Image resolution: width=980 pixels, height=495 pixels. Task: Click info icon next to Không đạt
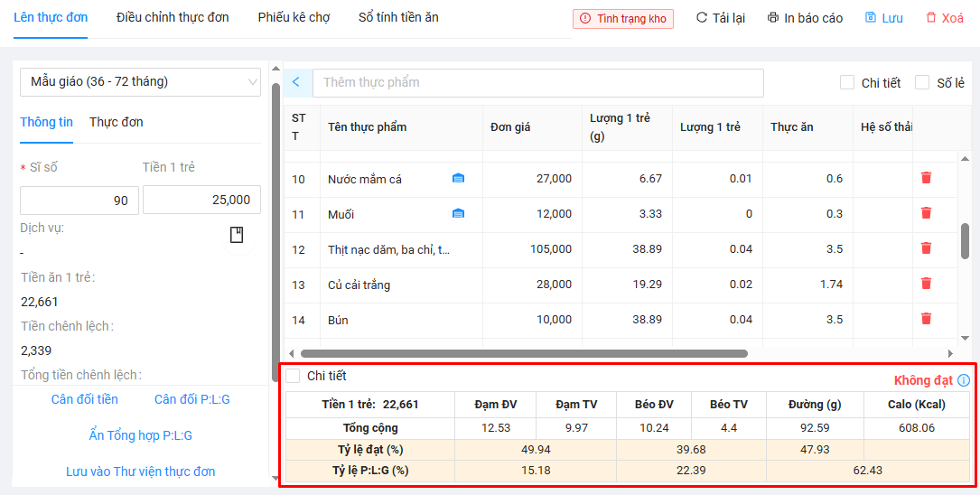[964, 380]
